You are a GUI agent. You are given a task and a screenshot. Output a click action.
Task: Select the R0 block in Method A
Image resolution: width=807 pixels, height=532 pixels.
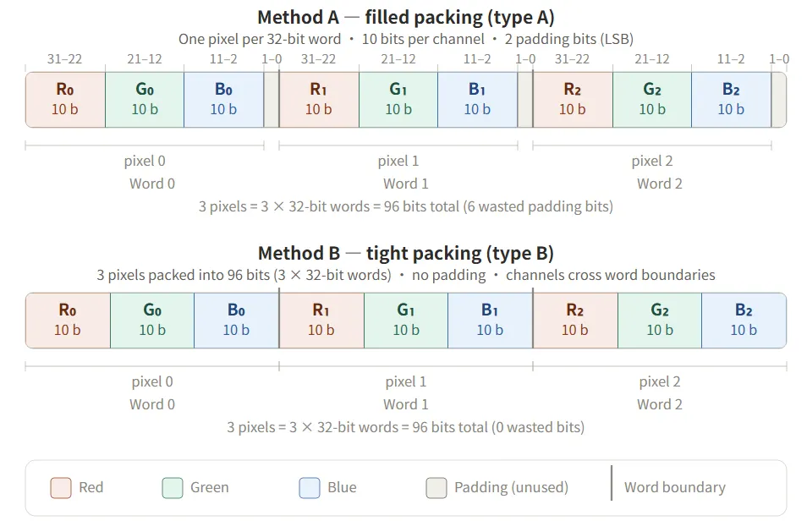tap(65, 99)
